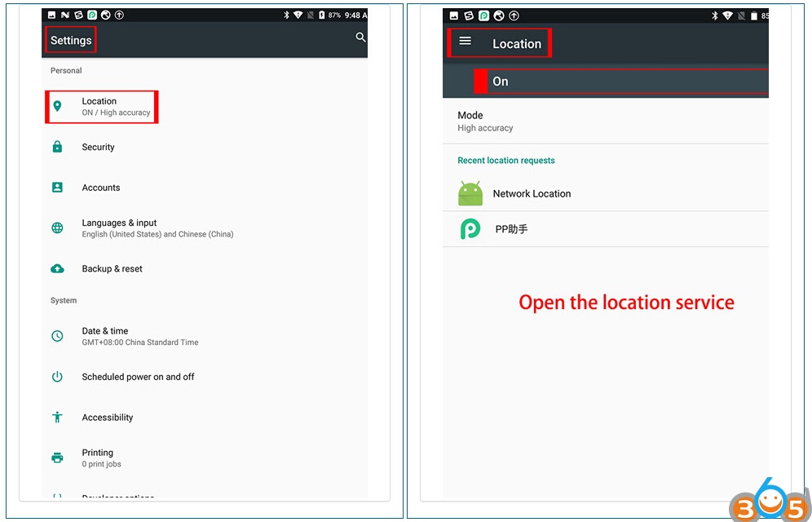This screenshot has width=812, height=522.
Task: Select Network Location request entry
Action: (532, 194)
